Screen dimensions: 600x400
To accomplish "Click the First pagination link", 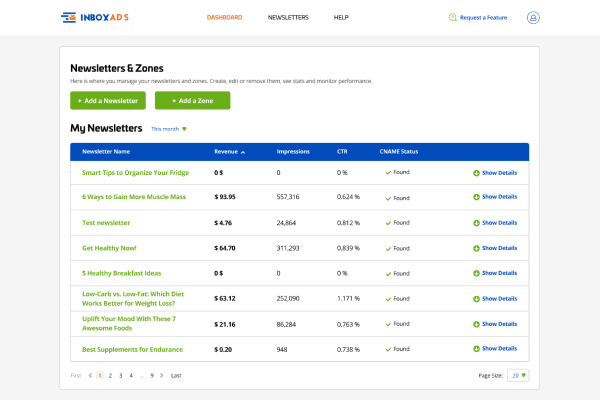I will coord(76,376).
